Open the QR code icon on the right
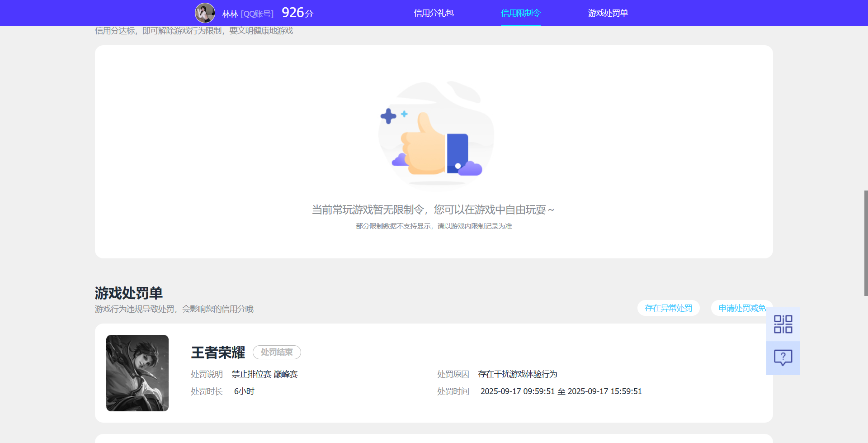Image resolution: width=868 pixels, height=443 pixels. (x=783, y=324)
